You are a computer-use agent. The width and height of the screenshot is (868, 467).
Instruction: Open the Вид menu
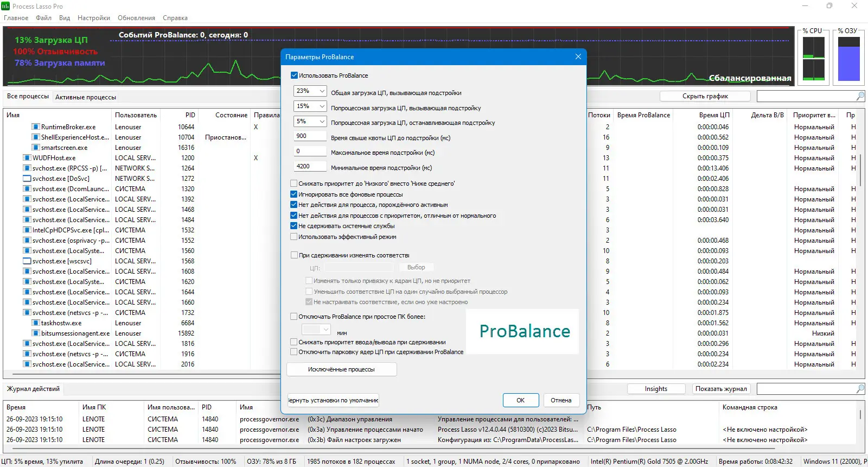[65, 18]
